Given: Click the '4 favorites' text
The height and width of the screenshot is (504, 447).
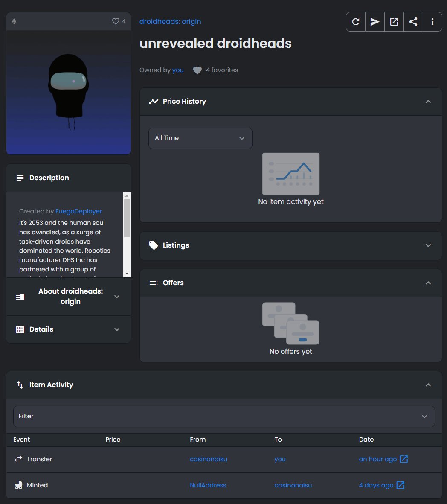Looking at the screenshot, I should click(222, 70).
